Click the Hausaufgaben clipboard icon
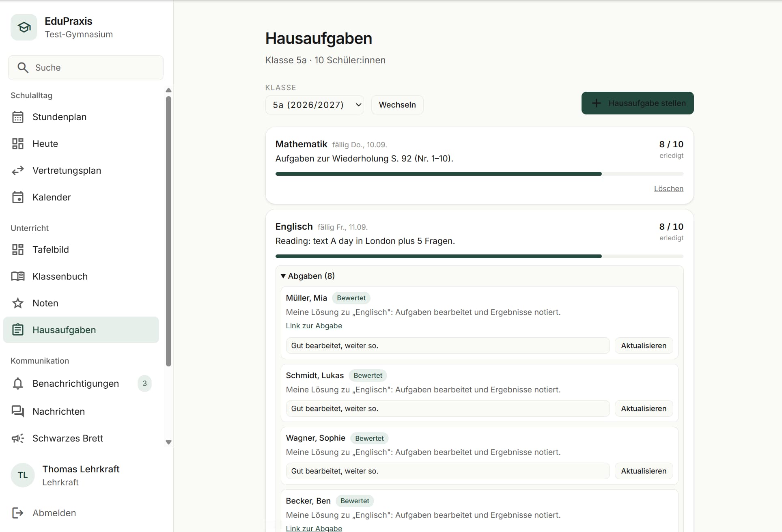The image size is (782, 532). (x=18, y=330)
